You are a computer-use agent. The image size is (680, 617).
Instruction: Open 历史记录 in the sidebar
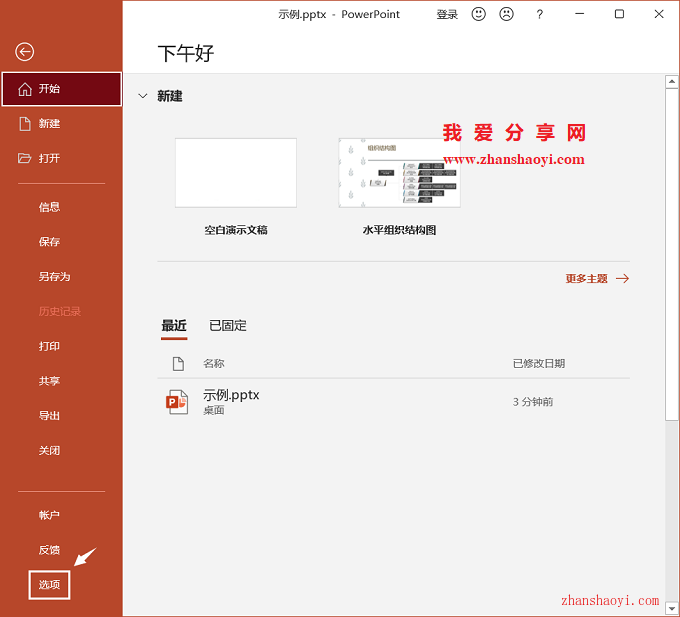click(x=62, y=311)
